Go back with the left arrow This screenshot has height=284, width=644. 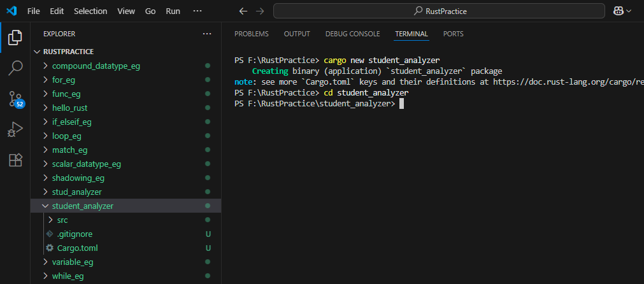[243, 11]
